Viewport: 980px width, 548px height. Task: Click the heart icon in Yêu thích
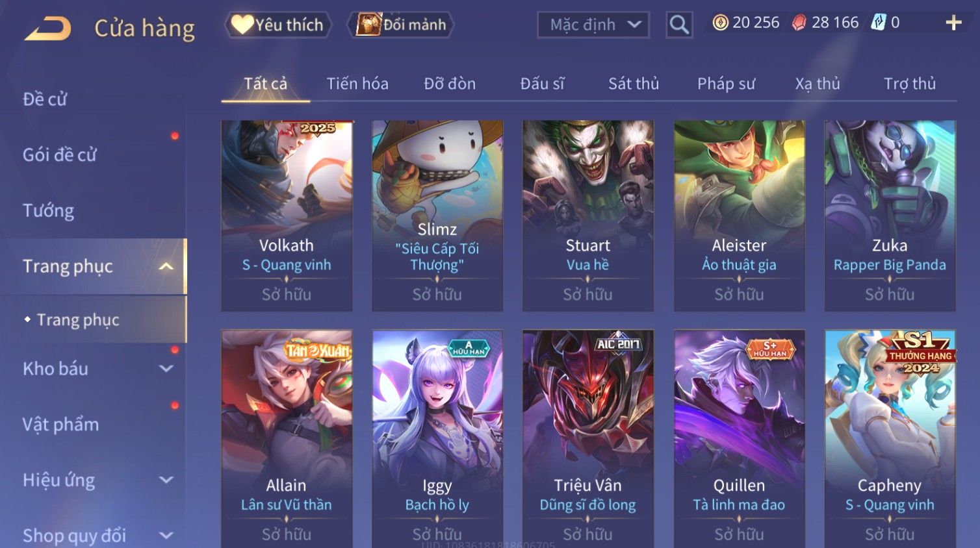242,25
